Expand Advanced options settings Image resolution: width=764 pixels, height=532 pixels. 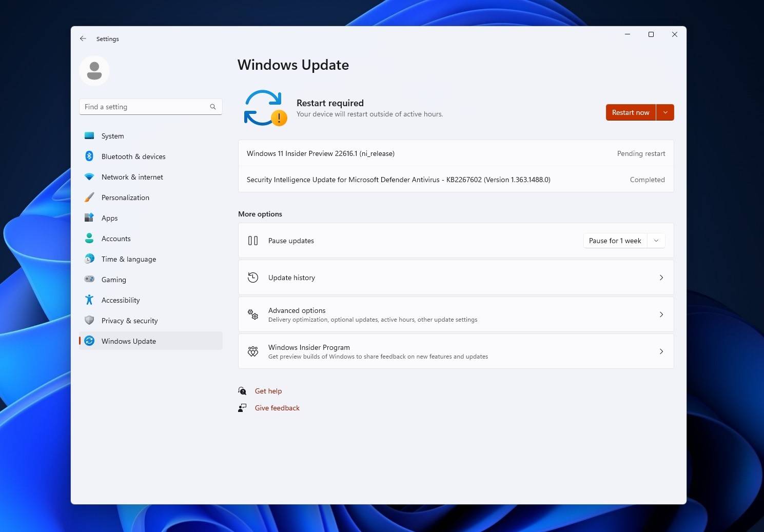coord(456,314)
